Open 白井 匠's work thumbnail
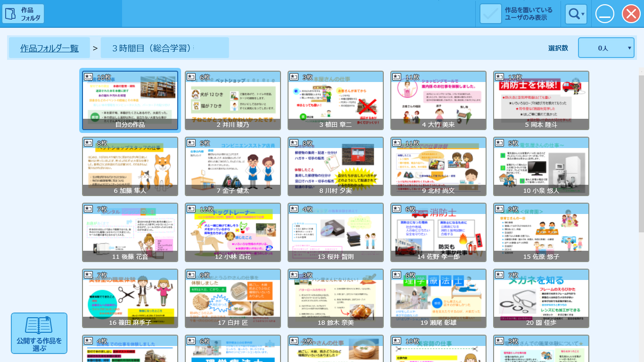 click(x=233, y=298)
